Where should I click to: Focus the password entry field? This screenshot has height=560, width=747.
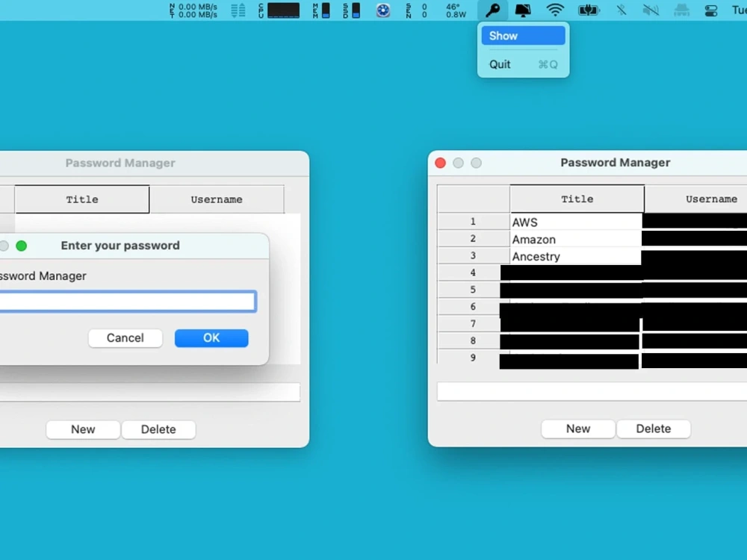pyautogui.click(x=127, y=302)
